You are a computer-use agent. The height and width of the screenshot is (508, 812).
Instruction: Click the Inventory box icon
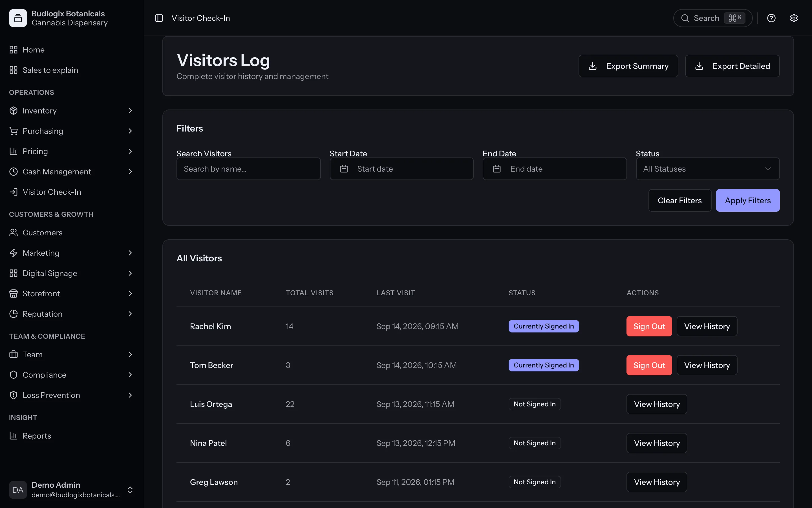point(14,111)
